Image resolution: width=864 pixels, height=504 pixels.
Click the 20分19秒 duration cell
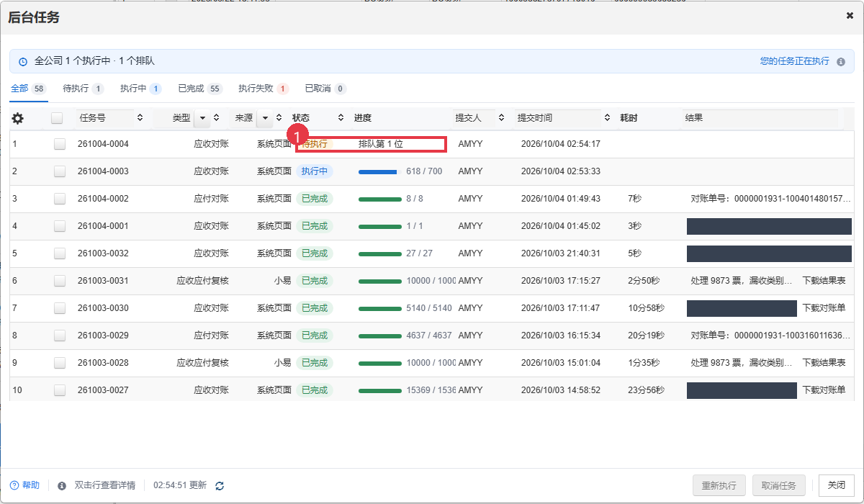(x=646, y=336)
